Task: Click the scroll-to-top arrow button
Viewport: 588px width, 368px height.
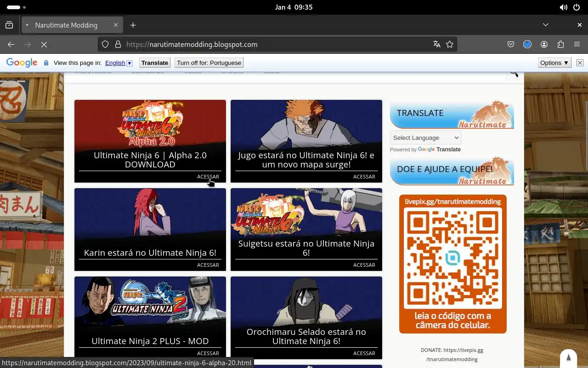Action: click(568, 358)
